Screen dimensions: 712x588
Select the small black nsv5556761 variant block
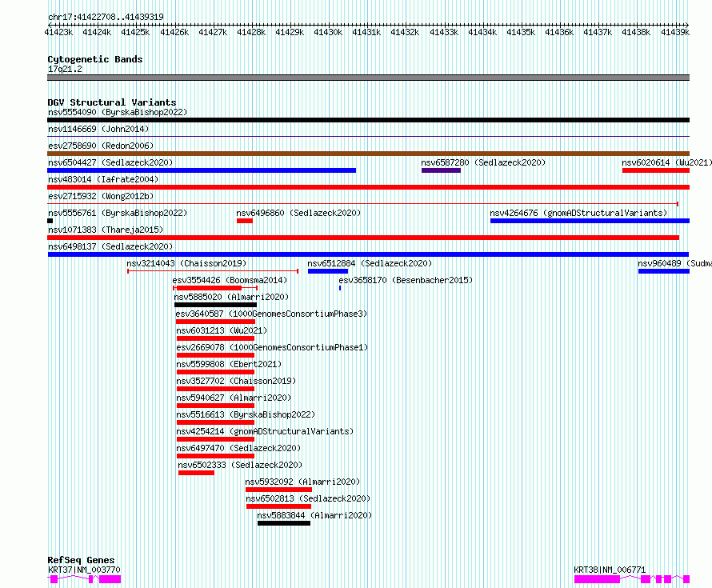pos(50,221)
